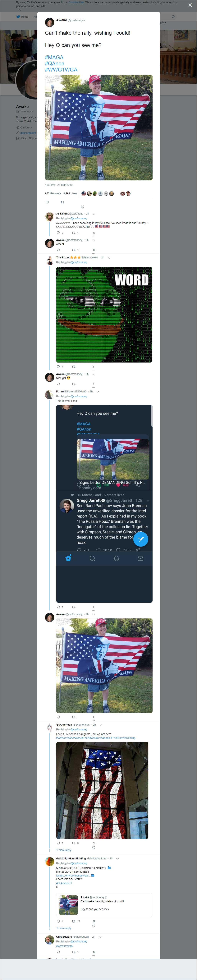This screenshot has height=980, width=197.
Task: Click the search magnifier in top bar
Action: [173, 17]
